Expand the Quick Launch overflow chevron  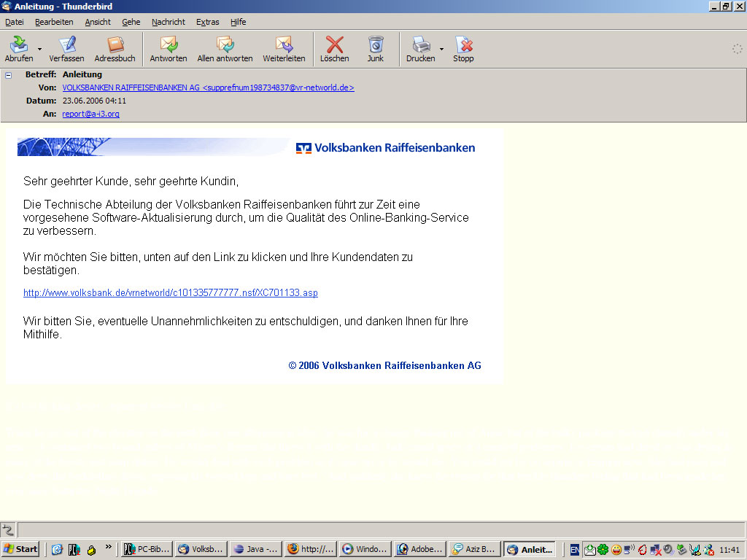(109, 547)
